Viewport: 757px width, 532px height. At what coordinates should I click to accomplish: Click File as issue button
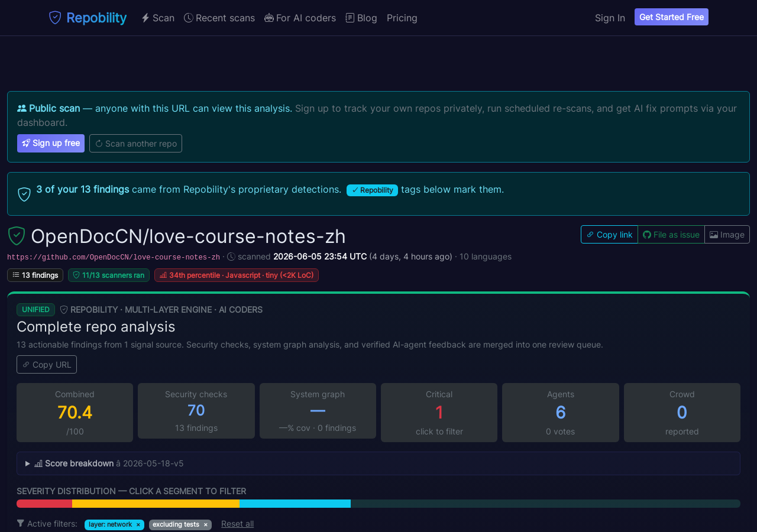coord(671,234)
